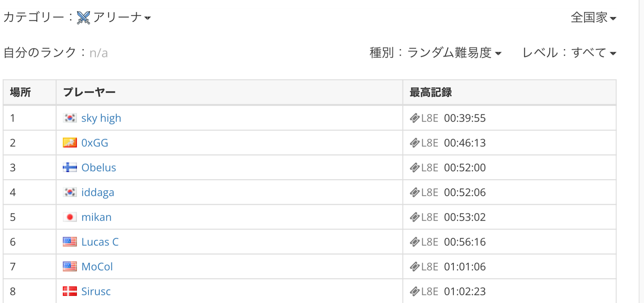
Task: Click the South Korea flag beside sky high
Action: (x=70, y=118)
